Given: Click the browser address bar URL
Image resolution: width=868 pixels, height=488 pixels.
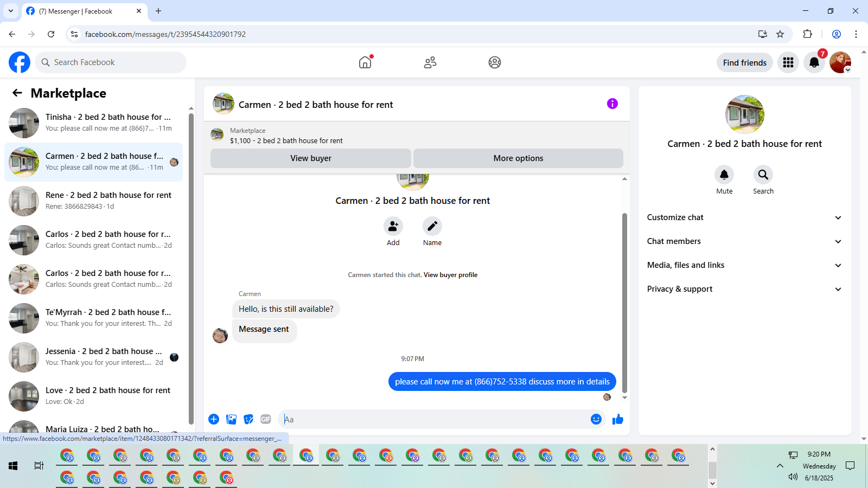Looking at the screenshot, I should (x=165, y=34).
